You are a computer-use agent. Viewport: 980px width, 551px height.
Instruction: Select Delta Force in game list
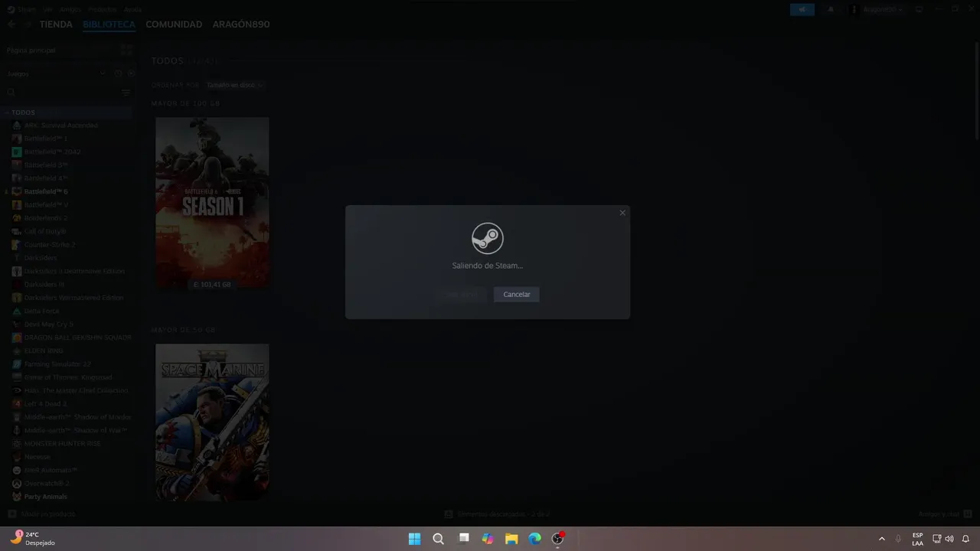[41, 311]
